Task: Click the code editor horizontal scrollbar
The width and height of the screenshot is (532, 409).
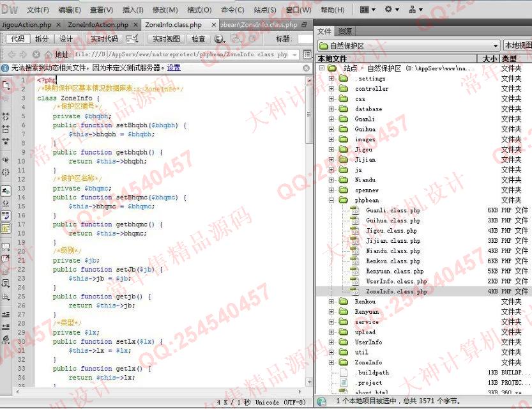Action: [159, 391]
